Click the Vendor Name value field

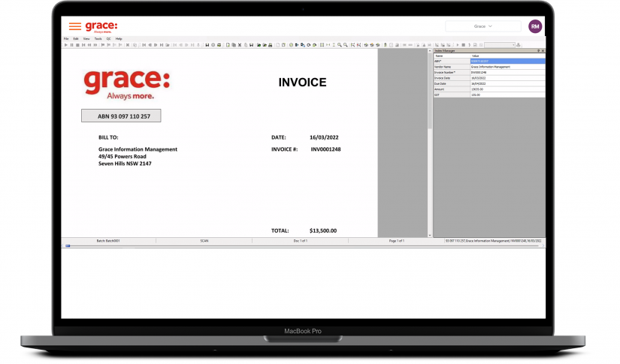point(507,67)
